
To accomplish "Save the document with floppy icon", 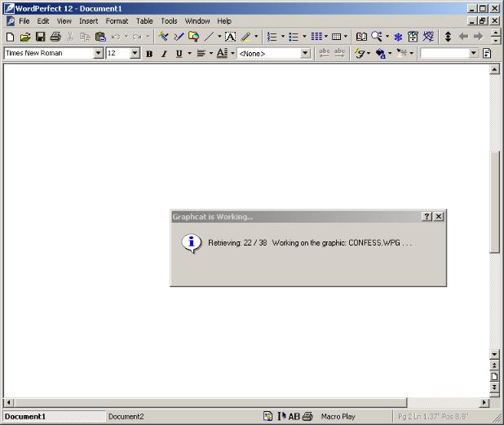I will click(40, 37).
